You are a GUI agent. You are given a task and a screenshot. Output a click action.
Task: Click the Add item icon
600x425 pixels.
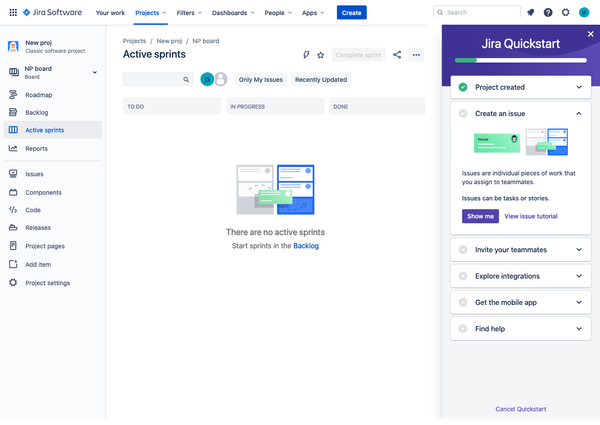[x=13, y=264]
